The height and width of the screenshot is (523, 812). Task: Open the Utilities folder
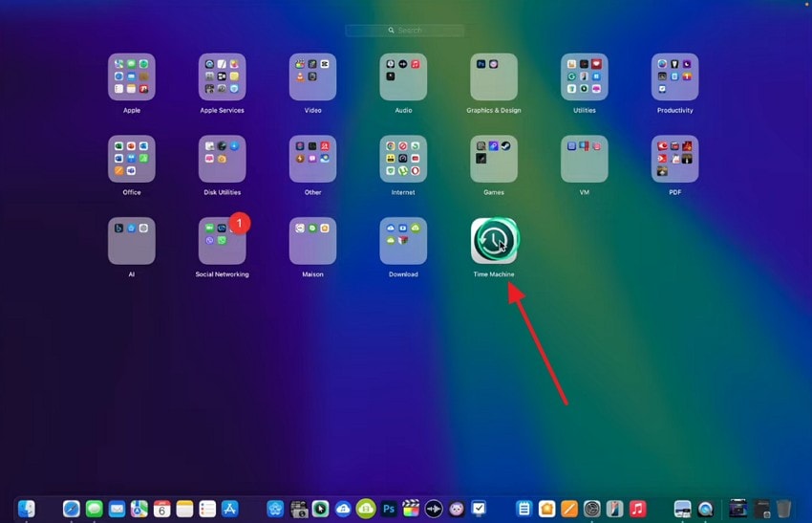tap(584, 76)
